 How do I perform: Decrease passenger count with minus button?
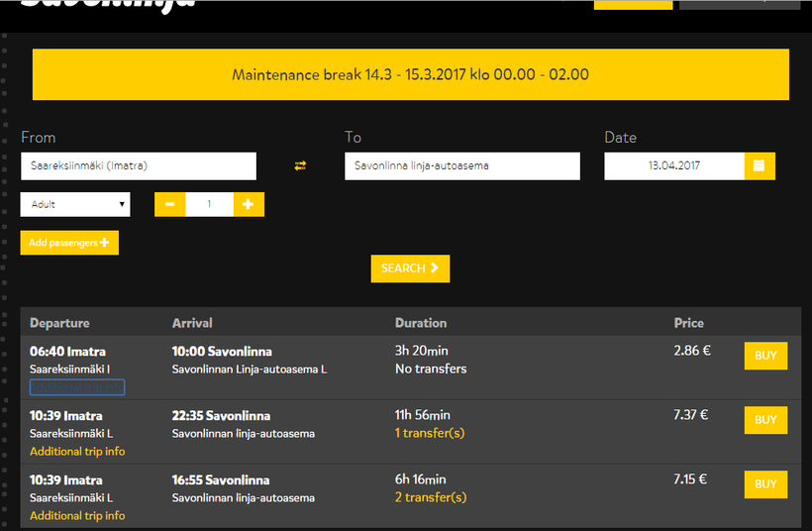(169, 204)
